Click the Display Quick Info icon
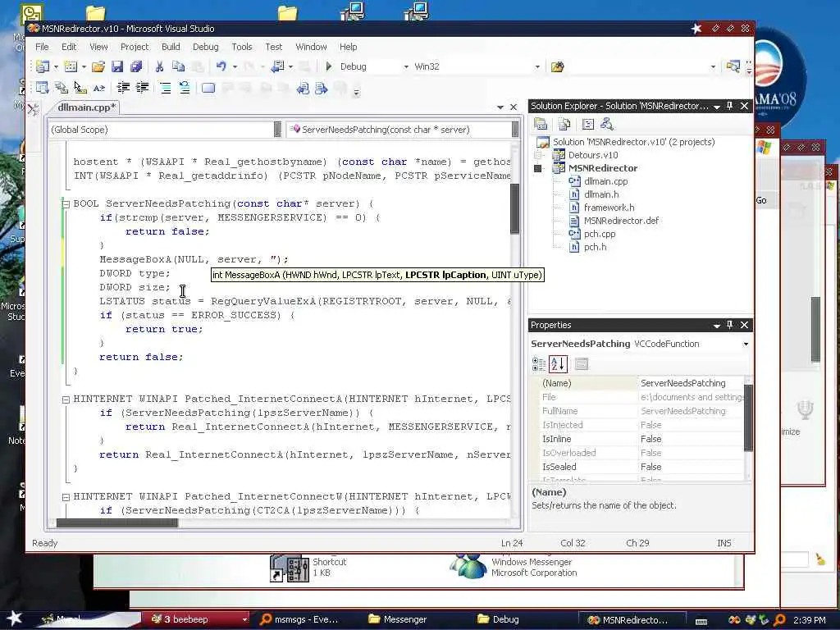840x630 pixels. click(x=80, y=88)
